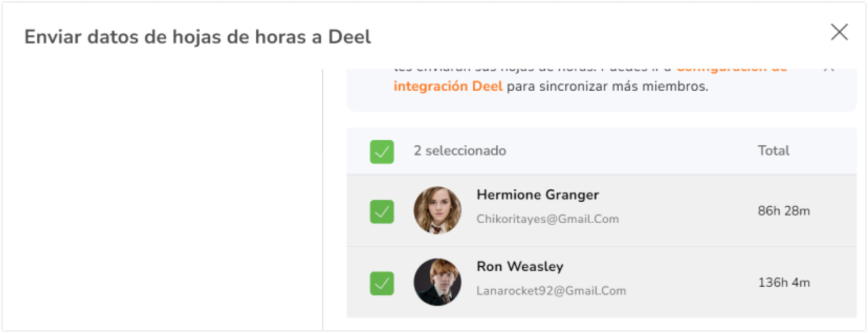Toggle the select-all members checkbox
This screenshot has width=868, height=333.
coord(382,152)
